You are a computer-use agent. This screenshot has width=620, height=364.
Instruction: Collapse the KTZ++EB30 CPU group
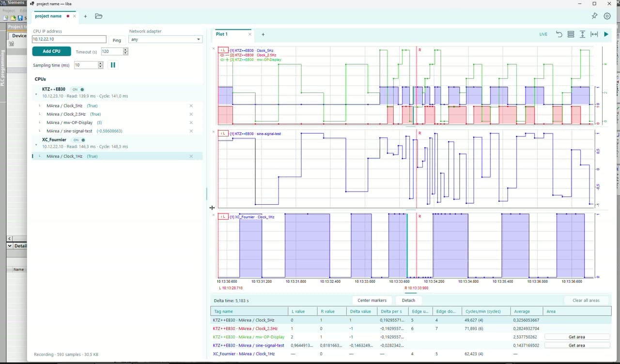click(36, 94)
